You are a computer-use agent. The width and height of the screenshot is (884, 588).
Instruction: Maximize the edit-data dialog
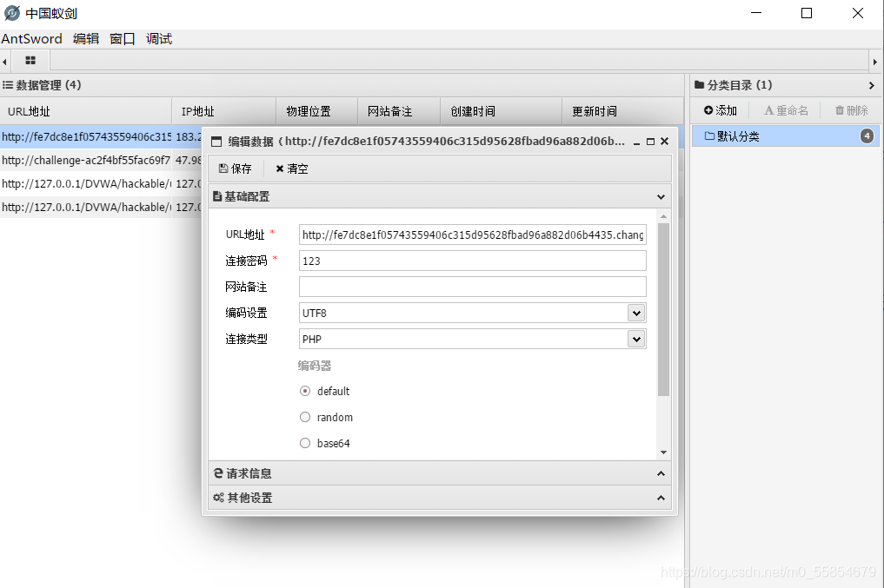point(650,142)
